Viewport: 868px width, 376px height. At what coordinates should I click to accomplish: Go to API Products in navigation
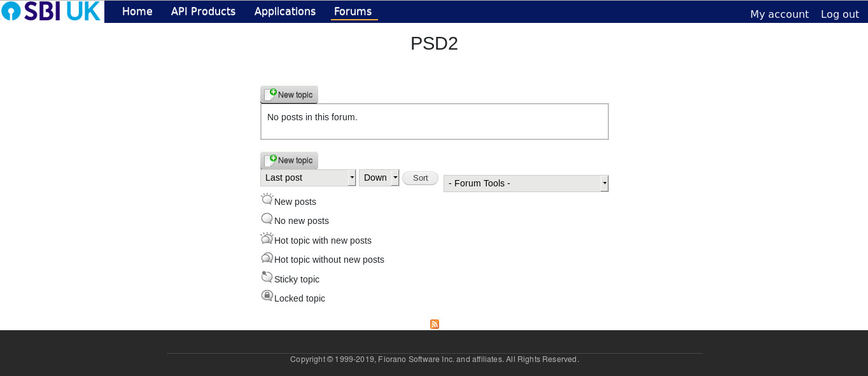tap(203, 11)
